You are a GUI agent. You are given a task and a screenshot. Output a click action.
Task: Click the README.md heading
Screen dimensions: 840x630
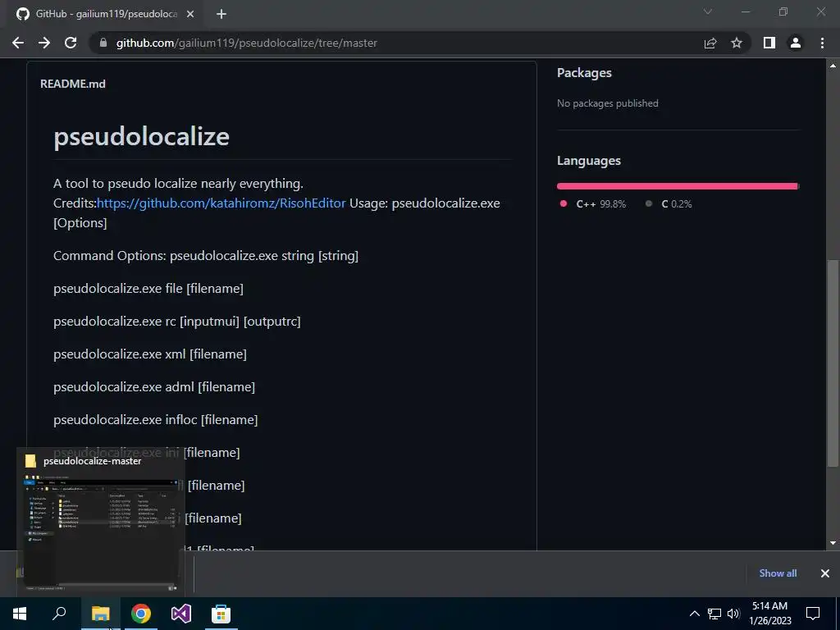(73, 84)
